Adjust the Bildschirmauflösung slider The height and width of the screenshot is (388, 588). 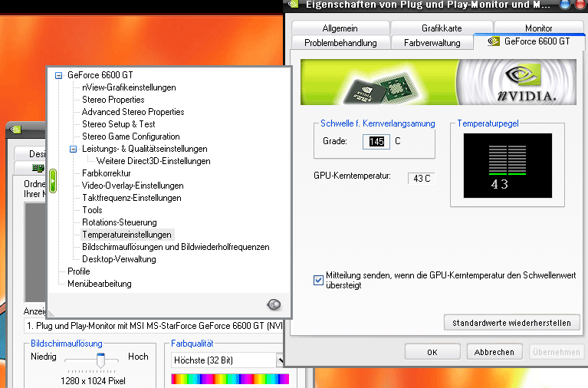100,360
